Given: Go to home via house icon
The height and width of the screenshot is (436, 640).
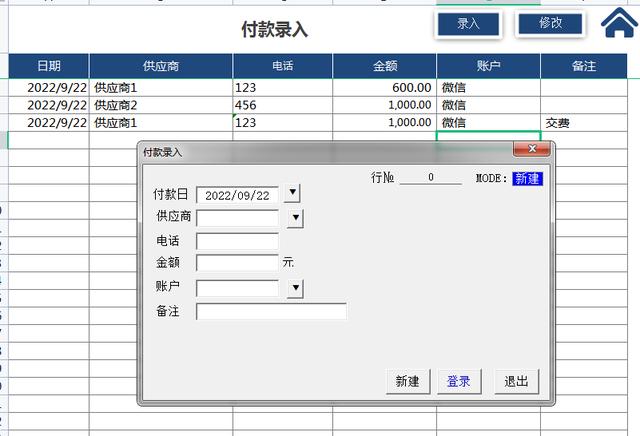Looking at the screenshot, I should 619,23.
